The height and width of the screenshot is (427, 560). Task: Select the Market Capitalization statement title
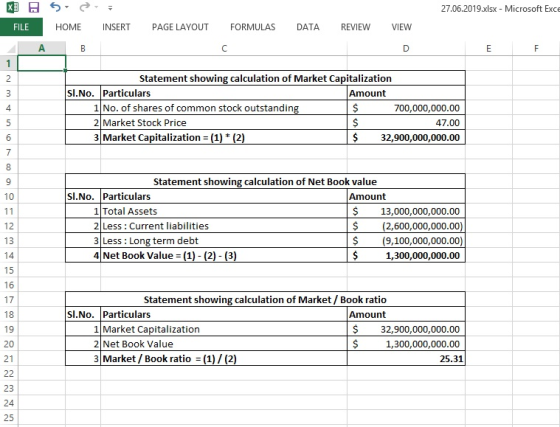(265, 79)
